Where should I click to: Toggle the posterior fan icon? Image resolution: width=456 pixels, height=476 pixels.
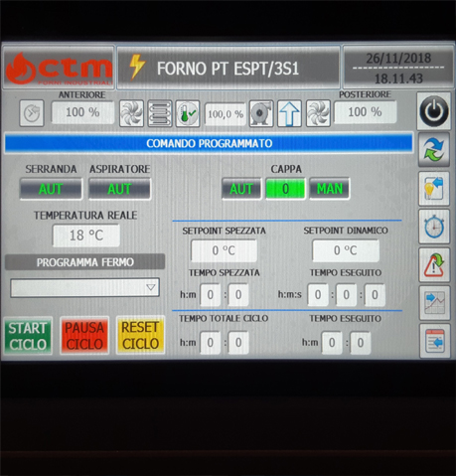(318, 113)
